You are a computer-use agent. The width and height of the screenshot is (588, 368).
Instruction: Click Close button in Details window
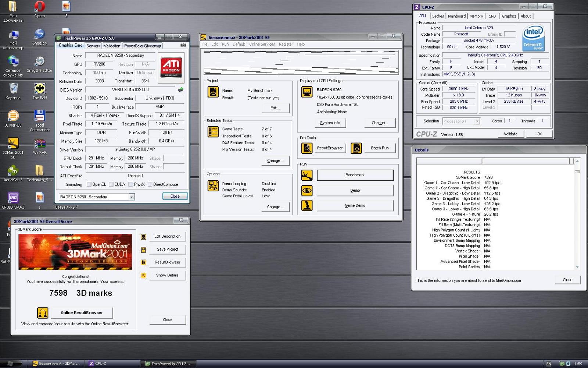[x=567, y=280]
